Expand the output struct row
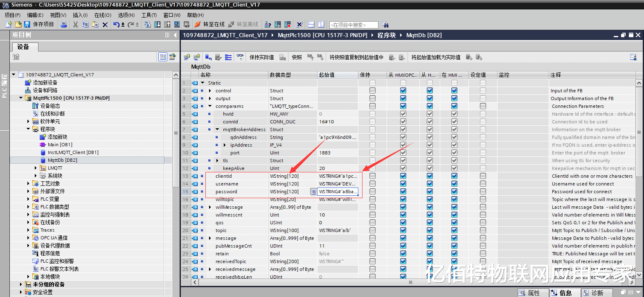This screenshot has height=297, width=644. pyautogui.click(x=210, y=98)
